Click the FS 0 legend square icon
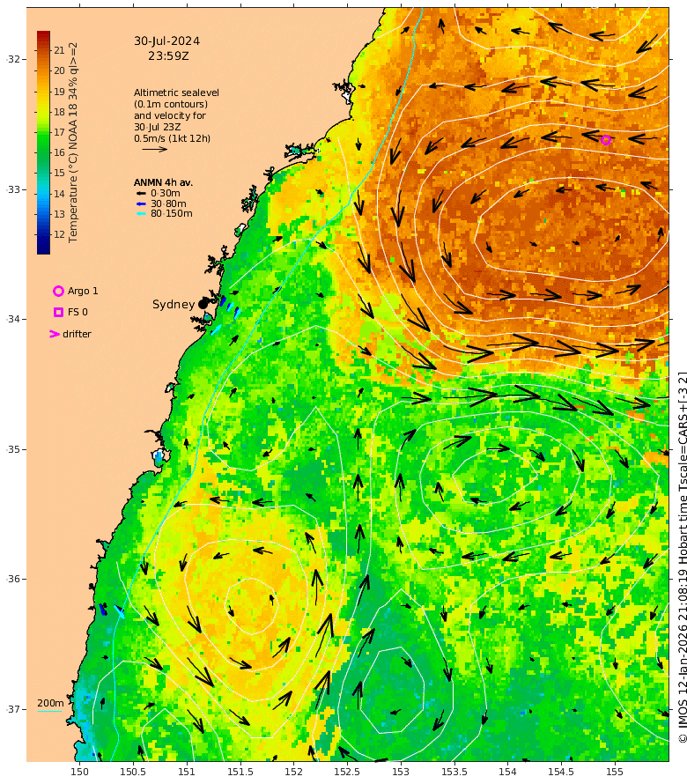Image resolution: width=687 pixels, height=784 pixels. [58, 312]
